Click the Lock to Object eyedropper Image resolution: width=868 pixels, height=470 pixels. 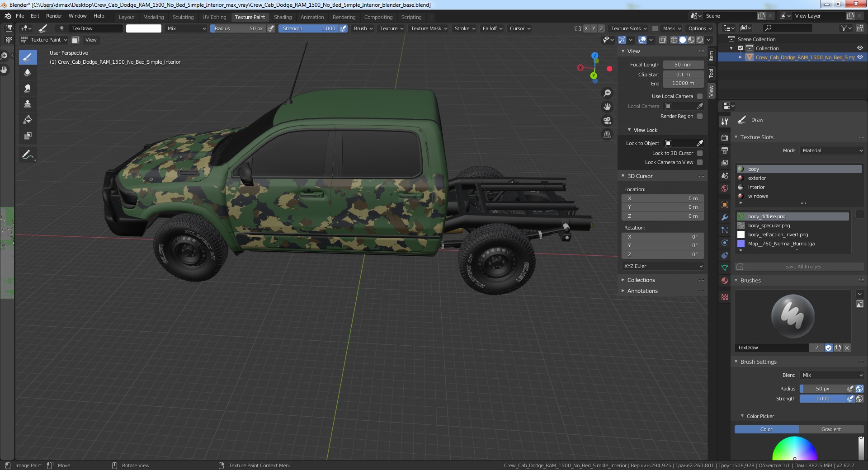click(700, 143)
